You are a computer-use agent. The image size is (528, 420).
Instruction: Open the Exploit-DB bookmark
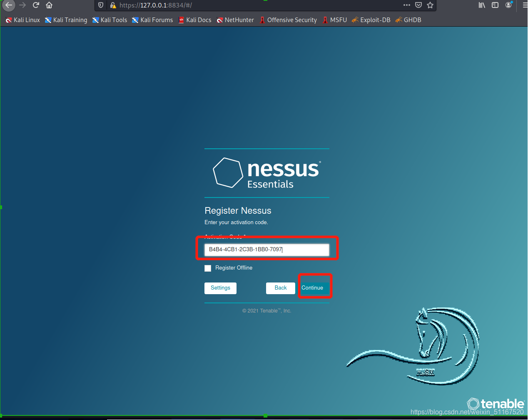pyautogui.click(x=371, y=20)
